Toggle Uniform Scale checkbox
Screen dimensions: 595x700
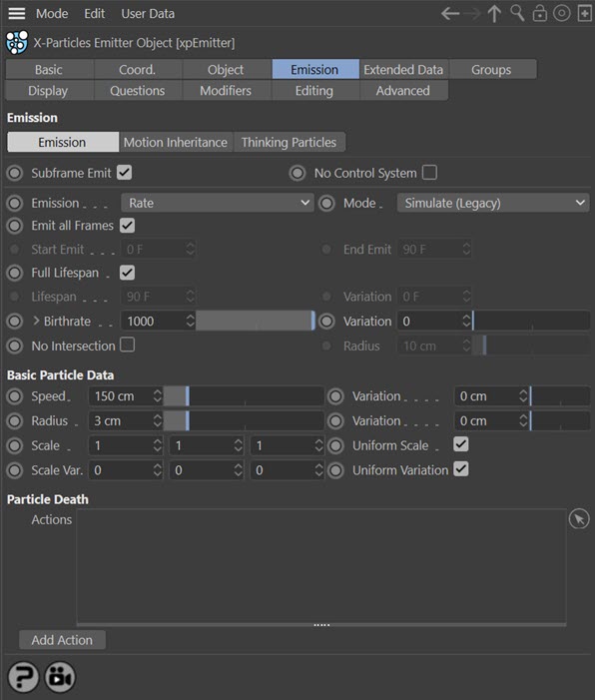pos(460,444)
